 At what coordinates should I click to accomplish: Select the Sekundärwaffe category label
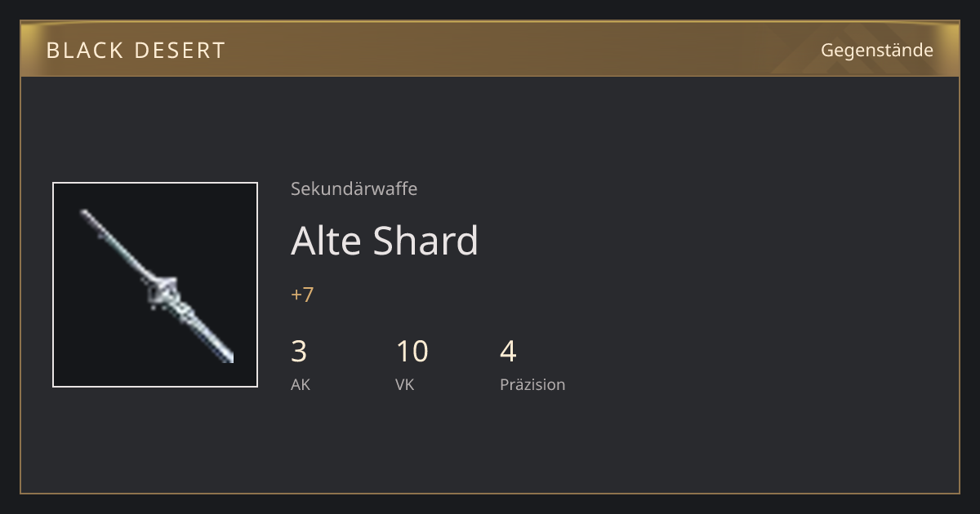pos(354,189)
